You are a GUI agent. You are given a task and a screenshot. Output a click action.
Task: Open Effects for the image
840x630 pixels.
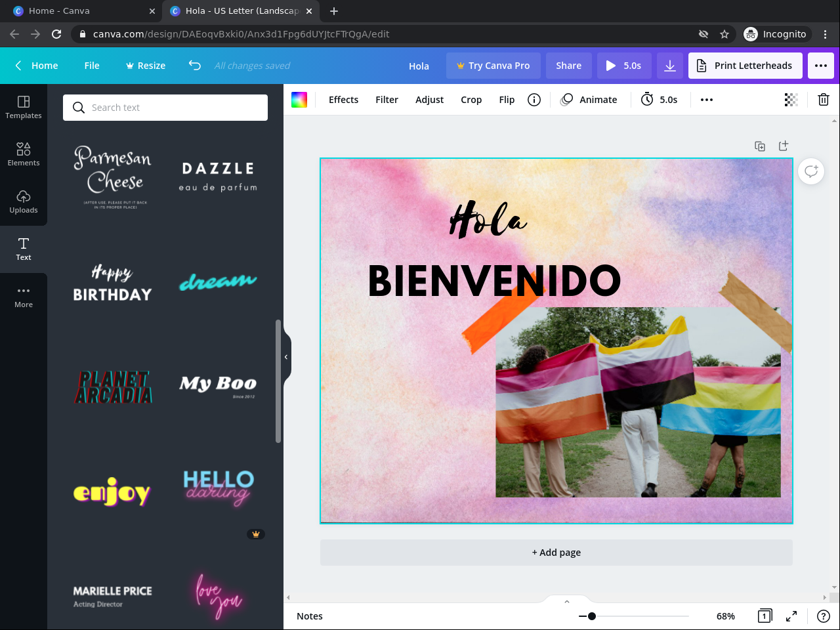pyautogui.click(x=343, y=100)
